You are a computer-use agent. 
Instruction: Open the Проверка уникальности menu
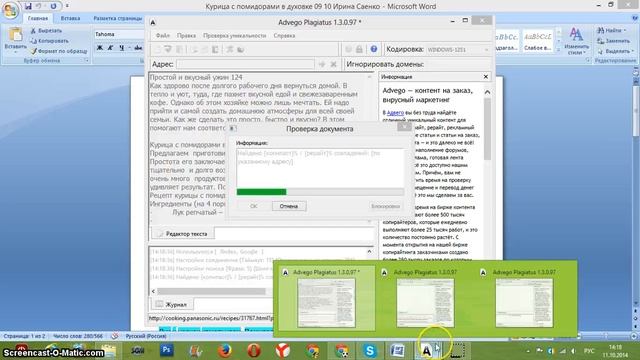[x=235, y=36]
